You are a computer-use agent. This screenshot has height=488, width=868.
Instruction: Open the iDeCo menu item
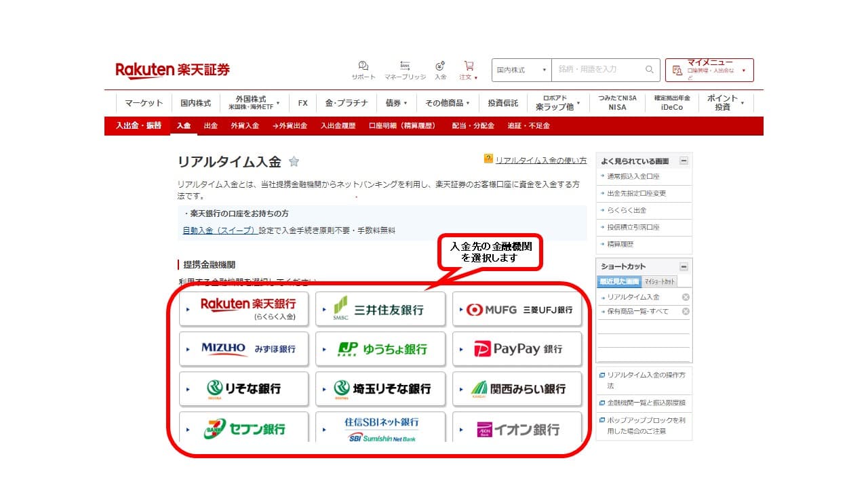click(x=672, y=102)
